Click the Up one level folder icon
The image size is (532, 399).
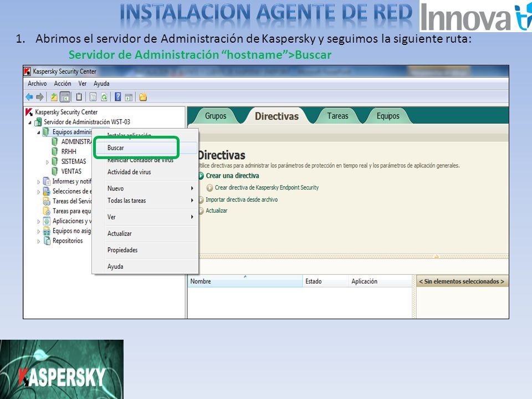[x=54, y=97]
